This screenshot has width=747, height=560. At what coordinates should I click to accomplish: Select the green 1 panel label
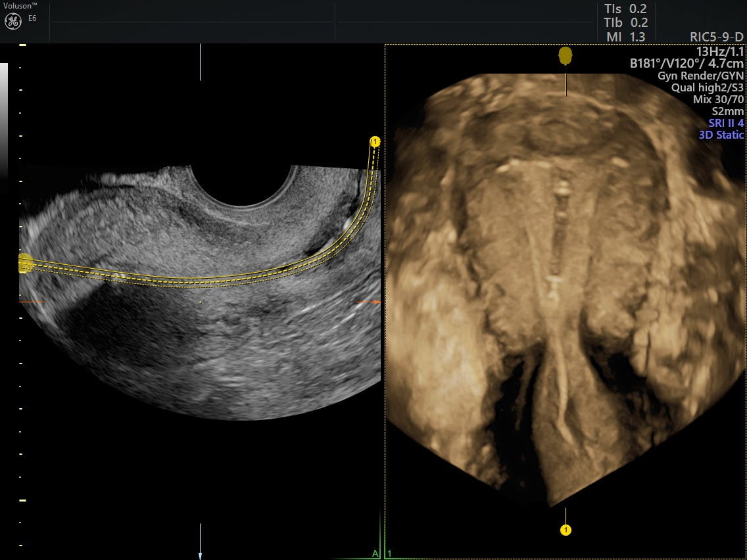pyautogui.click(x=389, y=553)
